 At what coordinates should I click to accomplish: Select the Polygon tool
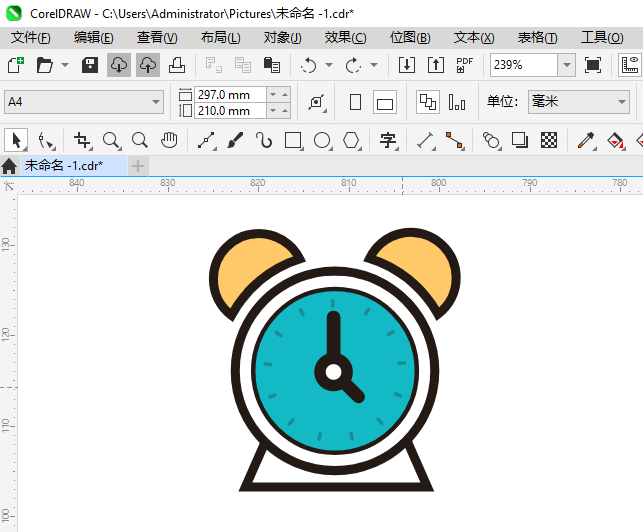click(352, 140)
